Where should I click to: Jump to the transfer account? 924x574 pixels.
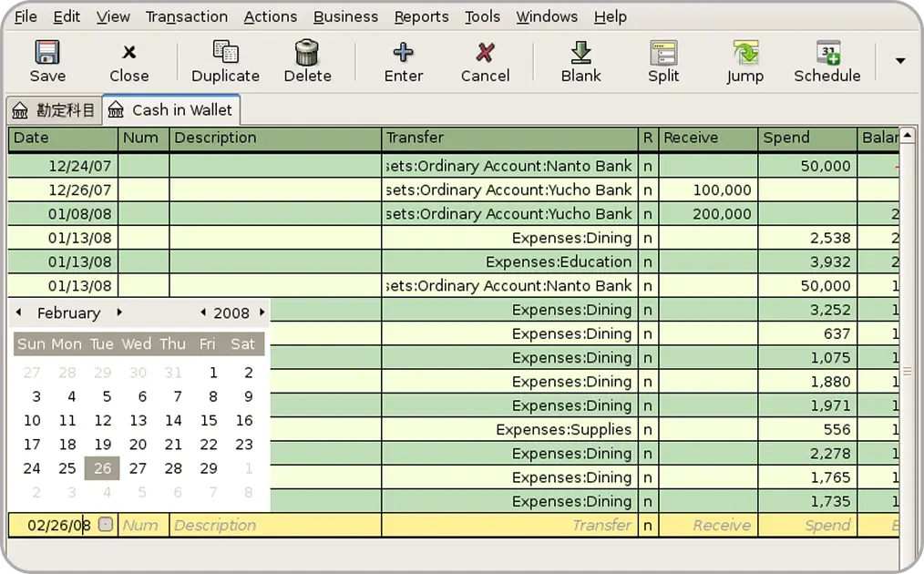[x=744, y=60]
